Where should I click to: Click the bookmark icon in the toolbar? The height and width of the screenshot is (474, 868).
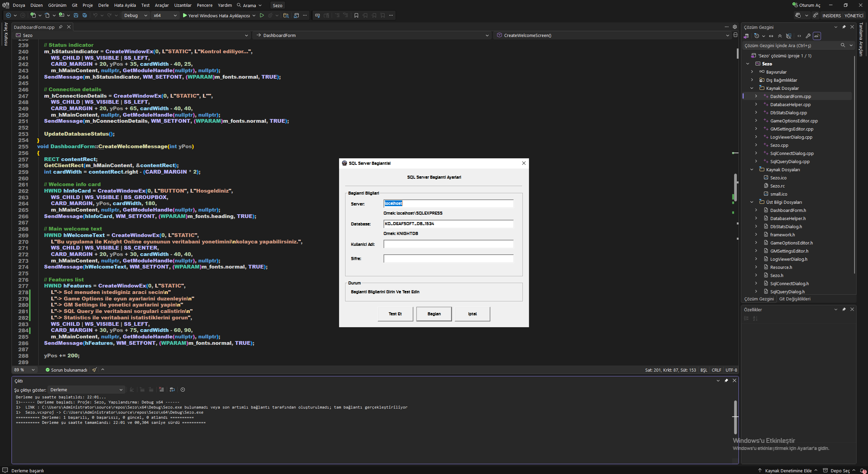click(x=356, y=16)
